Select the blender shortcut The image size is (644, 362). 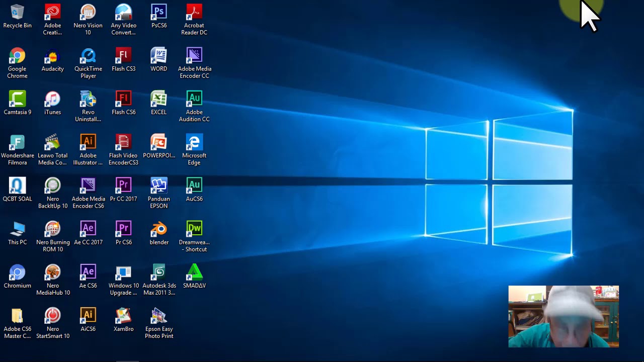(159, 229)
